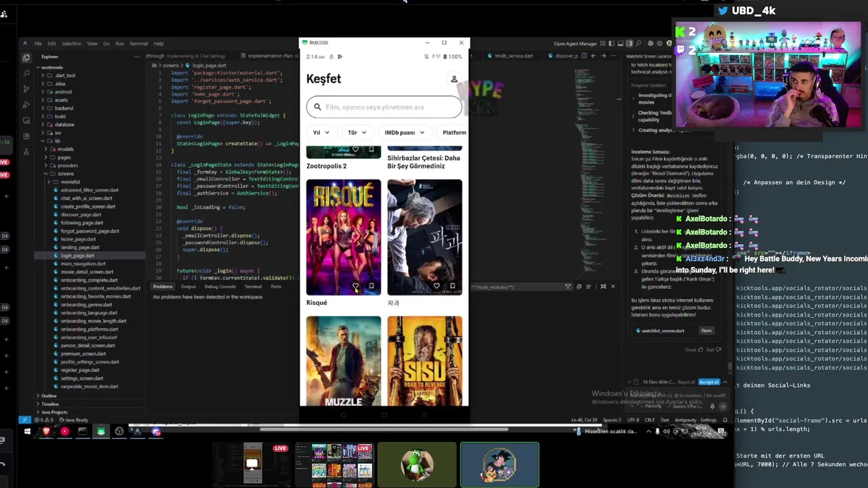Click the film search input field
This screenshot has width=868, height=488.
(384, 107)
